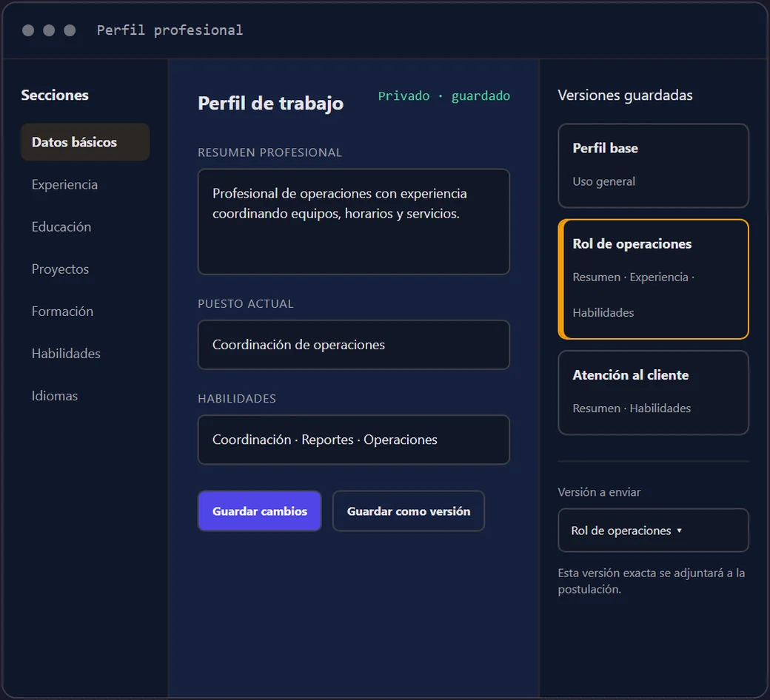The image size is (770, 700).
Task: Click the first window control dot
Action: (28, 30)
